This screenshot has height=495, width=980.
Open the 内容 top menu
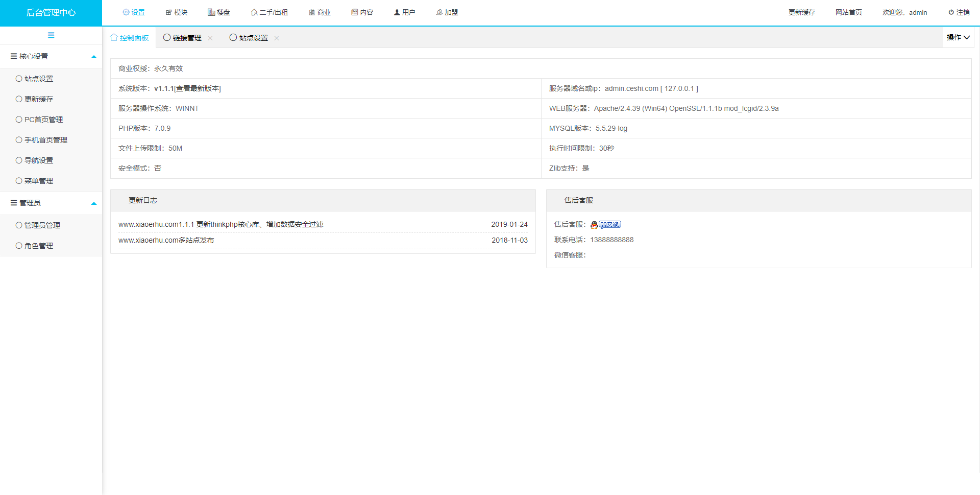pyautogui.click(x=362, y=12)
